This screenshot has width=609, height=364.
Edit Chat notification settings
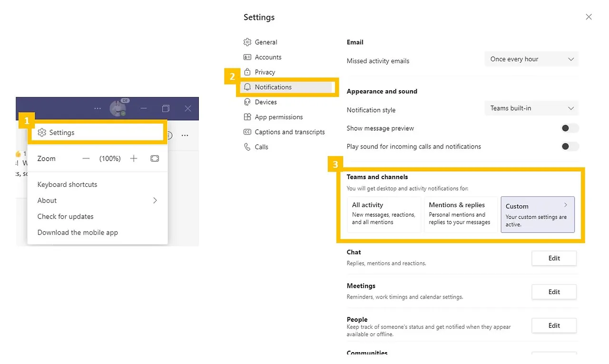tap(554, 259)
